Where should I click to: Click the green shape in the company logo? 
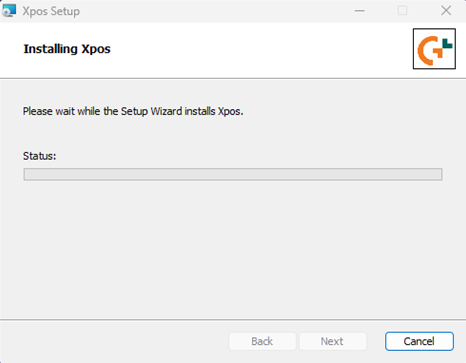coord(447,44)
